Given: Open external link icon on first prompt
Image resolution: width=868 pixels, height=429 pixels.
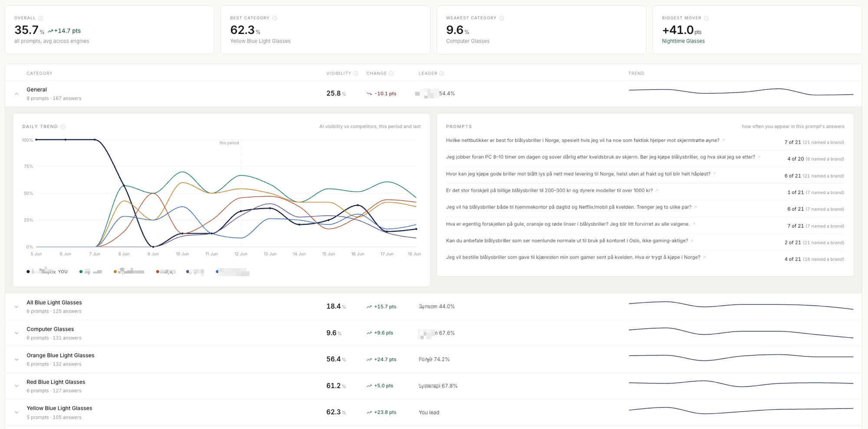Looking at the screenshot, I should tap(723, 140).
